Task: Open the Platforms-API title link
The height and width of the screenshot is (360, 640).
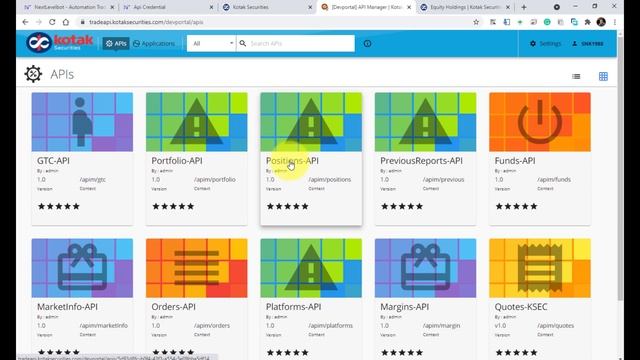Action: pos(293,307)
